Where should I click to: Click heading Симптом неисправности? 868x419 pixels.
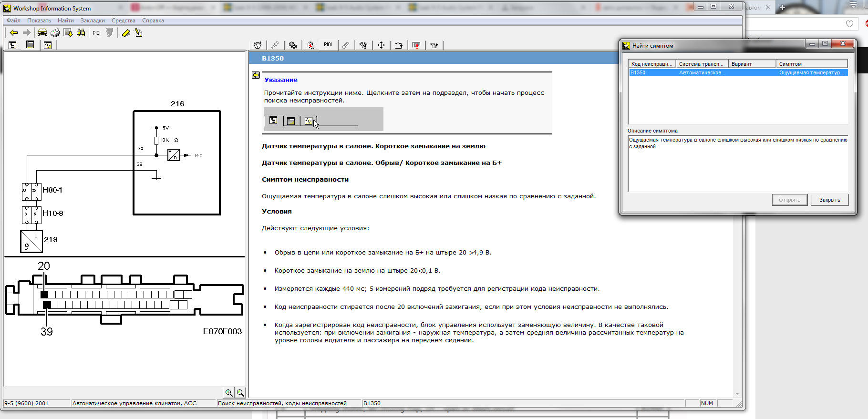tap(305, 179)
